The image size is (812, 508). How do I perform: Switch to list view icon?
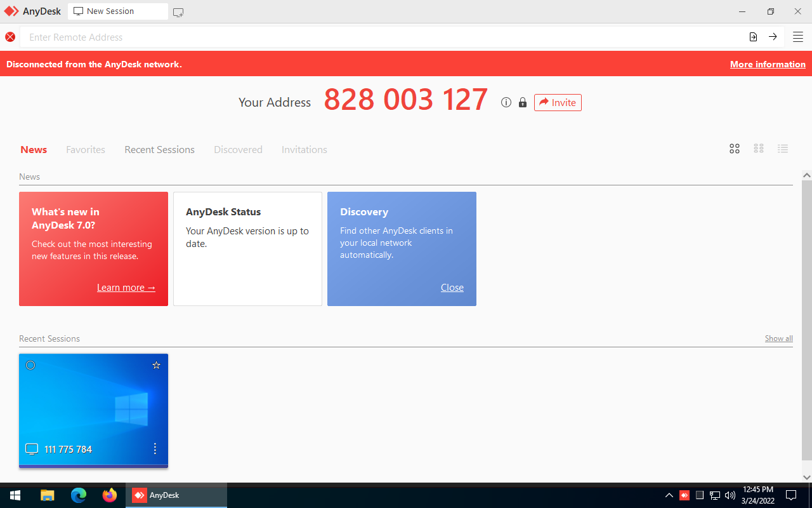coord(783,149)
